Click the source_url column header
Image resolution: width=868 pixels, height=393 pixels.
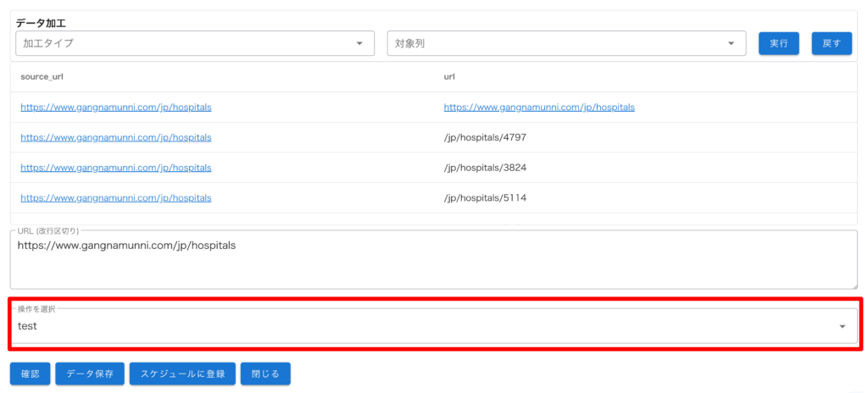pos(42,76)
